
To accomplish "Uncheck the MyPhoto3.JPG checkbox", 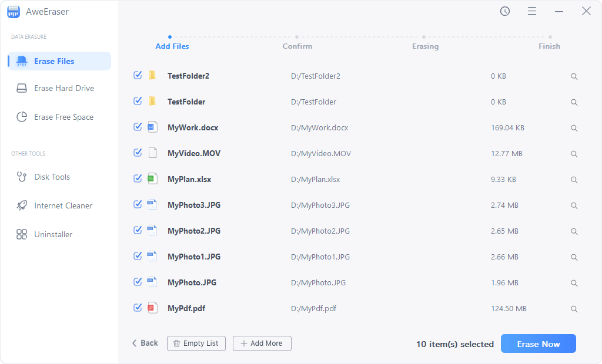I will [x=138, y=204].
